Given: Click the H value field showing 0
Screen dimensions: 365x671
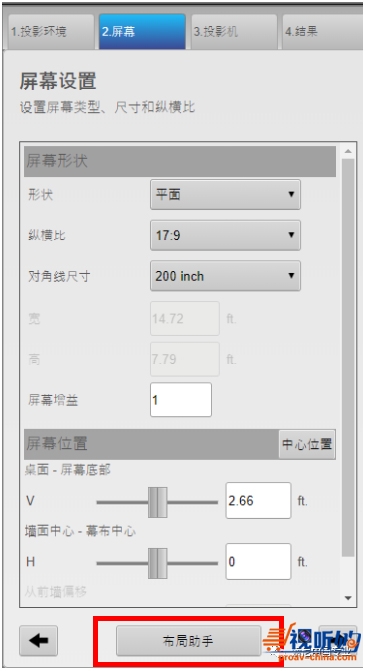Looking at the screenshot, I should coord(258,561).
